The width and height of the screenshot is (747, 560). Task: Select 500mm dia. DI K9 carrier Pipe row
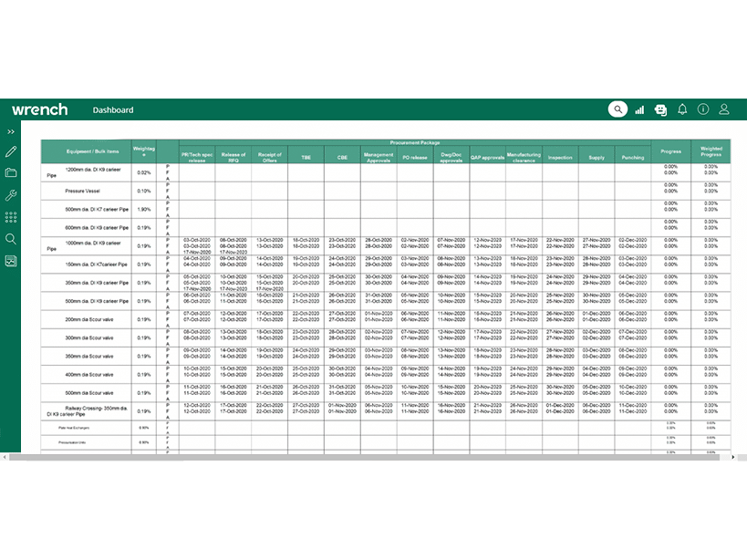[x=386, y=301]
